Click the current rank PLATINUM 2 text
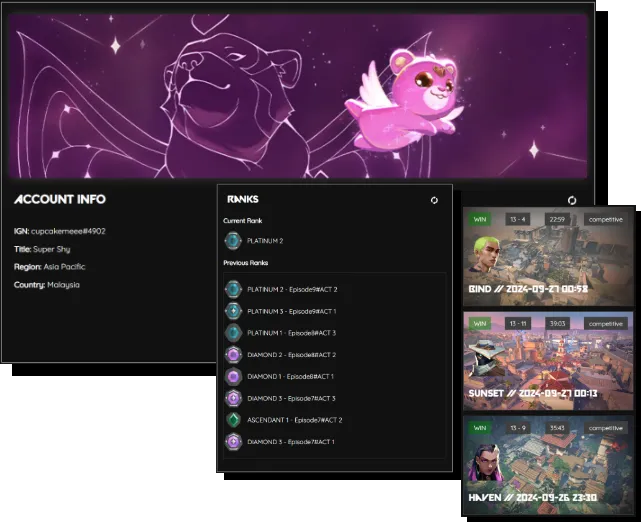Viewport: 641px width, 522px height. 265,241
